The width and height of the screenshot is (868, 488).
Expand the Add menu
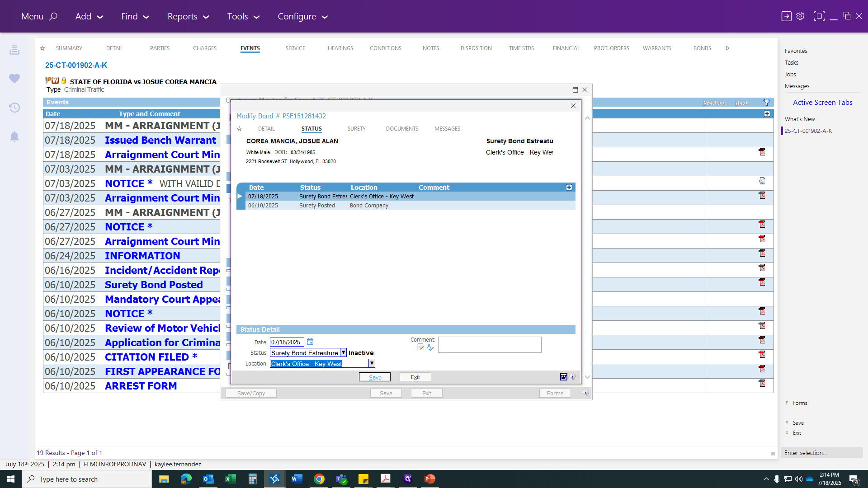point(89,16)
